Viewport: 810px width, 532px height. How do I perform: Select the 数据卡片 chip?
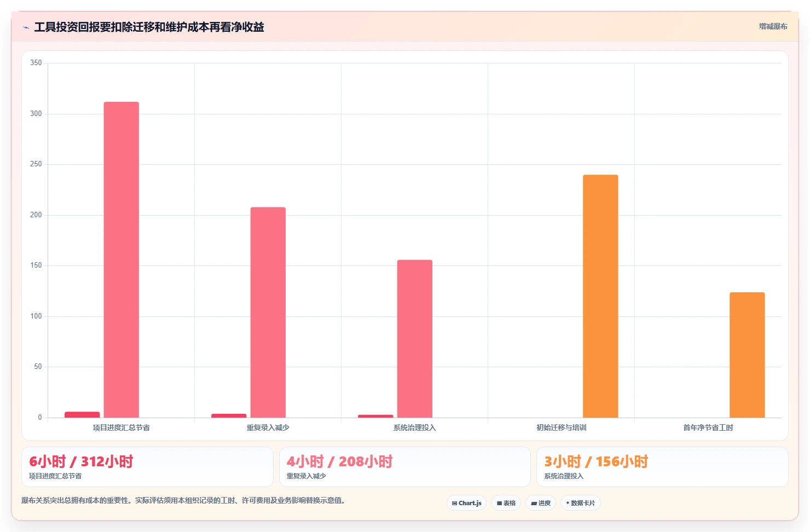point(581,503)
